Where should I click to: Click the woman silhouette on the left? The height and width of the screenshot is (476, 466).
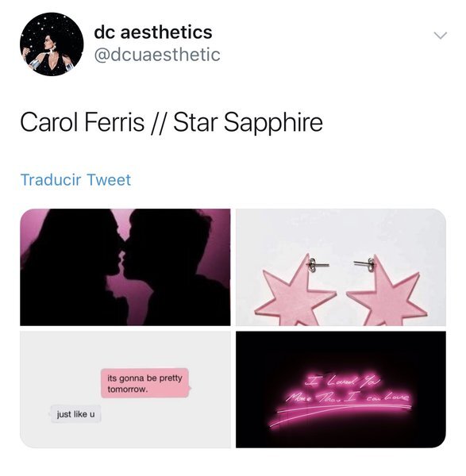click(x=70, y=269)
